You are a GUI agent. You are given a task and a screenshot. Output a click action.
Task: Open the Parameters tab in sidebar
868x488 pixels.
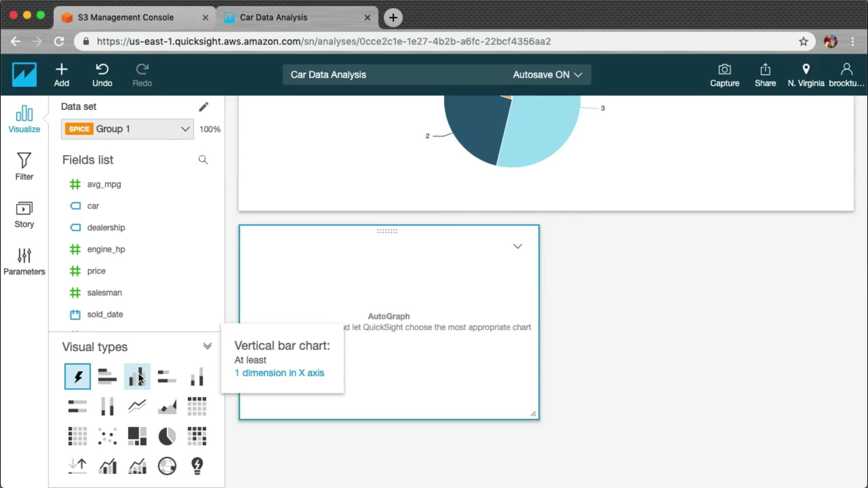[x=24, y=261]
